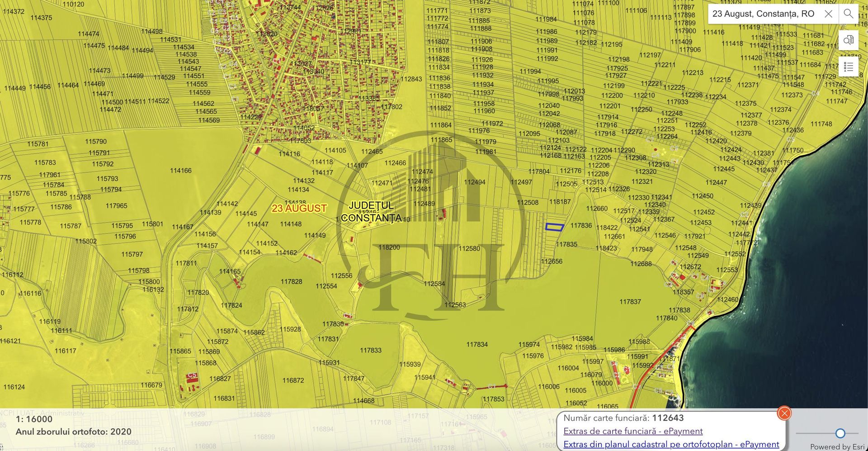Click the JUDEȚUL CONSTANȚA county label

tap(371, 212)
